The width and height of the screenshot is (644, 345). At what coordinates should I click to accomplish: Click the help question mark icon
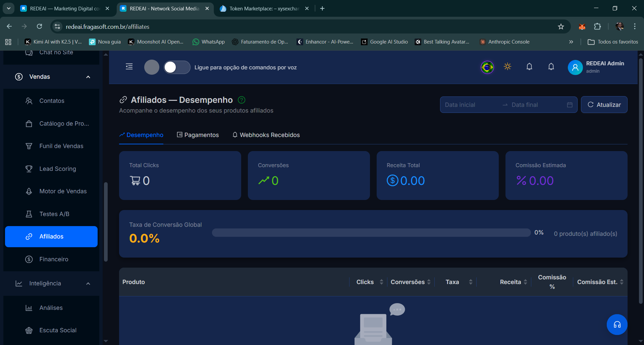(241, 100)
